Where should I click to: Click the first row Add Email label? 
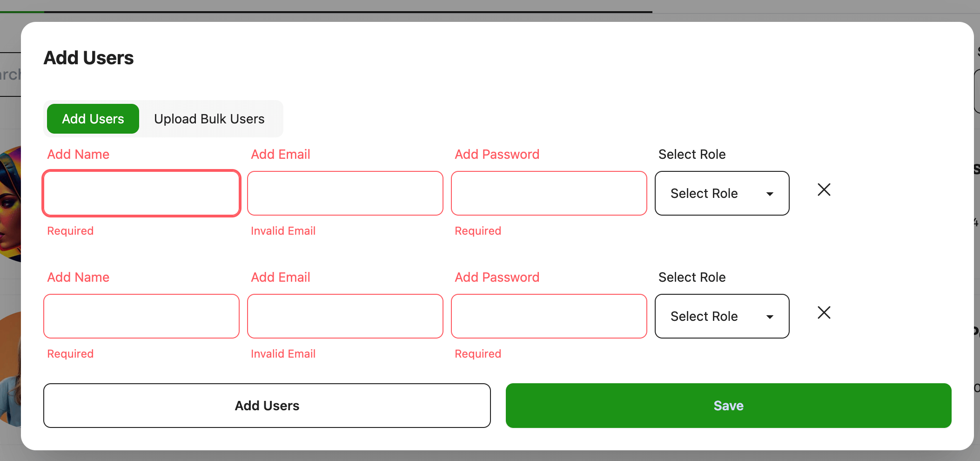[281, 154]
